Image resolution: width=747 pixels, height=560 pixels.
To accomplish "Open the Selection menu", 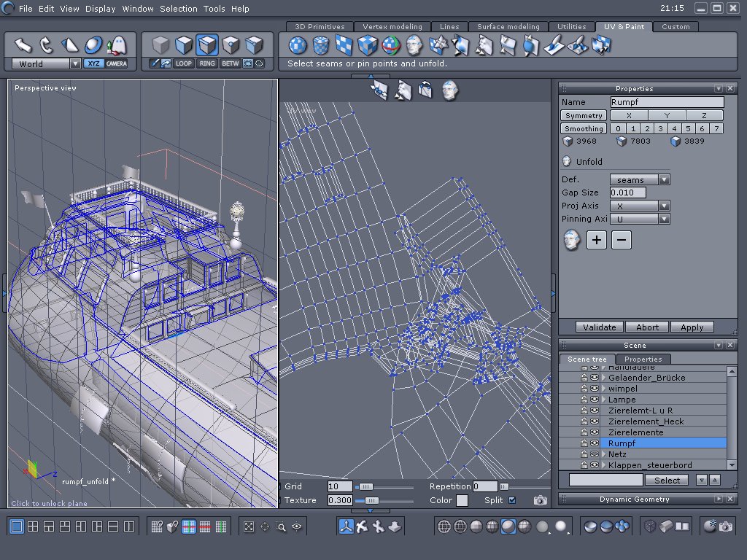I will (x=178, y=9).
